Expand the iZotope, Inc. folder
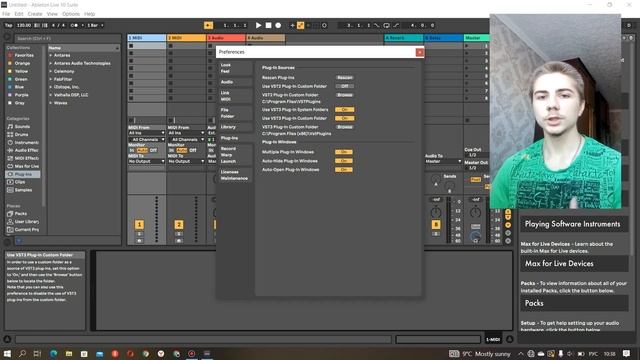The height and width of the screenshot is (360, 640). 51,87
